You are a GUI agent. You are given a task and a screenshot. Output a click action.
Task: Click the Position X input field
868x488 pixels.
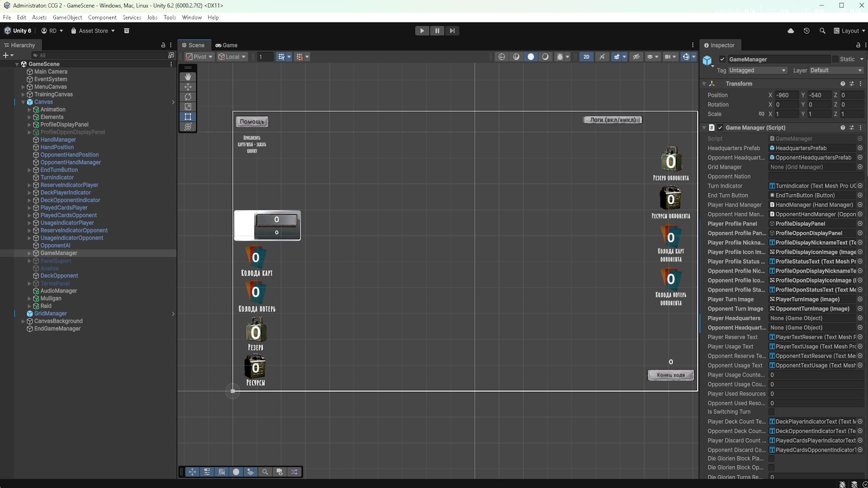point(787,95)
